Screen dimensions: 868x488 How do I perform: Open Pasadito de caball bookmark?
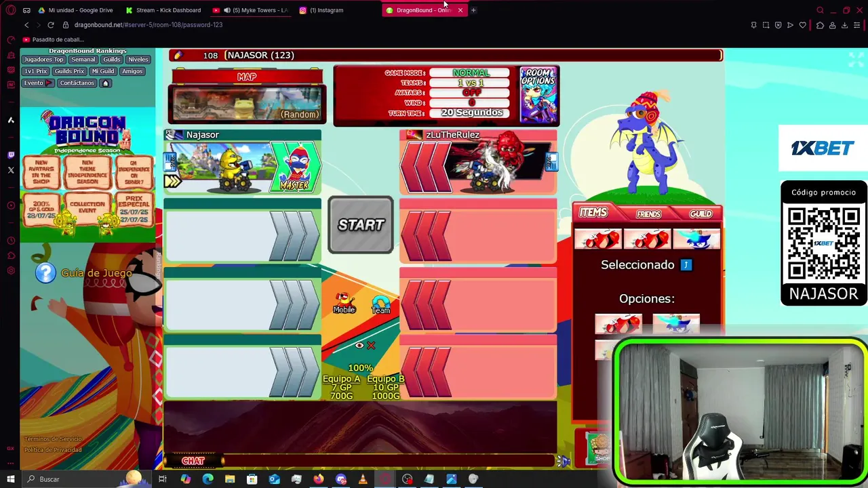click(x=53, y=39)
